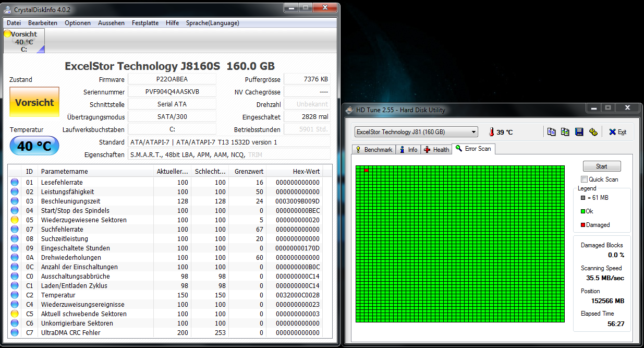Click blue status icon for Lesefehlerrate
Viewport: 644px width, 348px height.
(x=15, y=183)
